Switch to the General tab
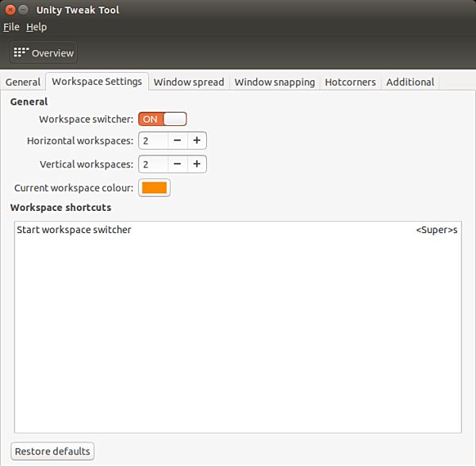 coord(23,82)
